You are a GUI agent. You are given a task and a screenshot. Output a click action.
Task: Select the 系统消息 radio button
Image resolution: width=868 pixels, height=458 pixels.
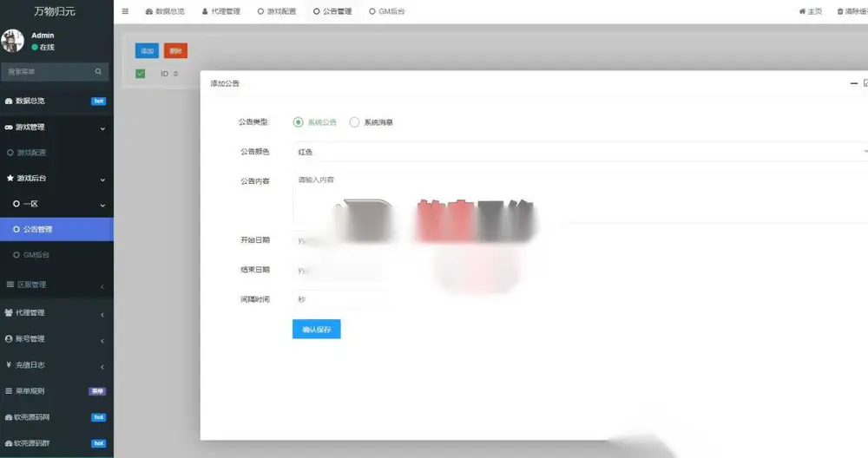[354, 122]
